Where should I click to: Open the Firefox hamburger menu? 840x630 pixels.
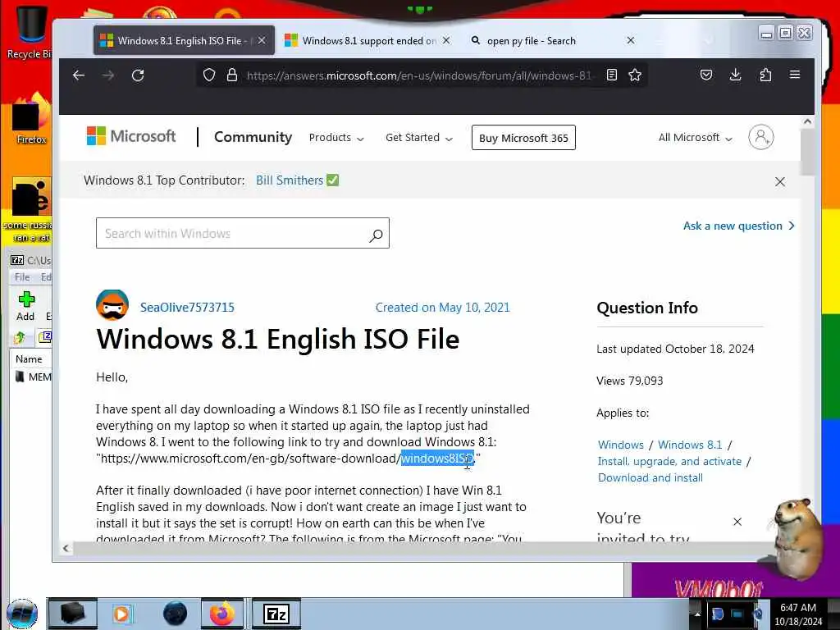(794, 75)
